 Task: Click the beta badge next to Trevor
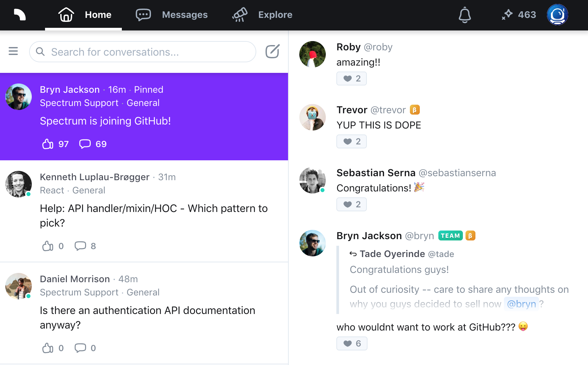pyautogui.click(x=415, y=110)
